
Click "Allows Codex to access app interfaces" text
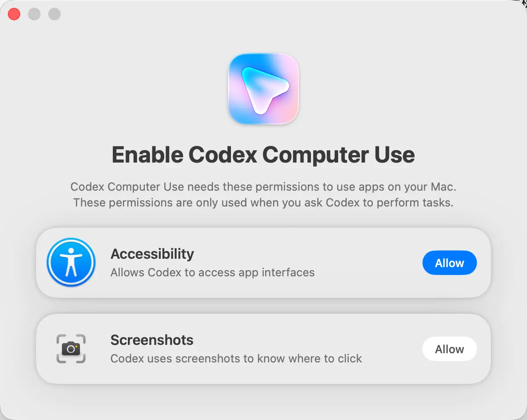click(x=213, y=272)
